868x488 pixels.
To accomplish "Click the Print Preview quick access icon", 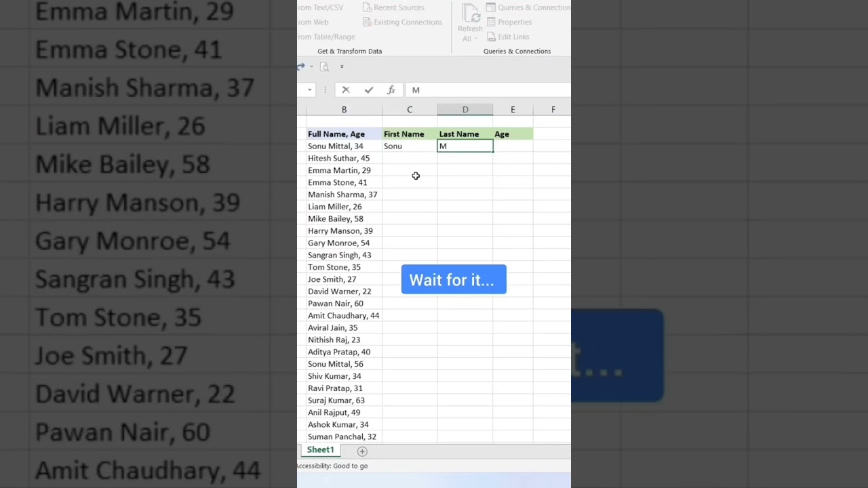I will [x=324, y=66].
